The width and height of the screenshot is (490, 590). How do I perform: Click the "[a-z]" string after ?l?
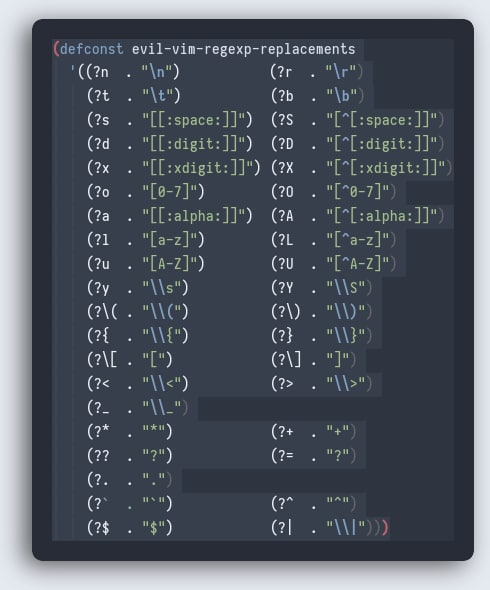pyautogui.click(x=169, y=240)
